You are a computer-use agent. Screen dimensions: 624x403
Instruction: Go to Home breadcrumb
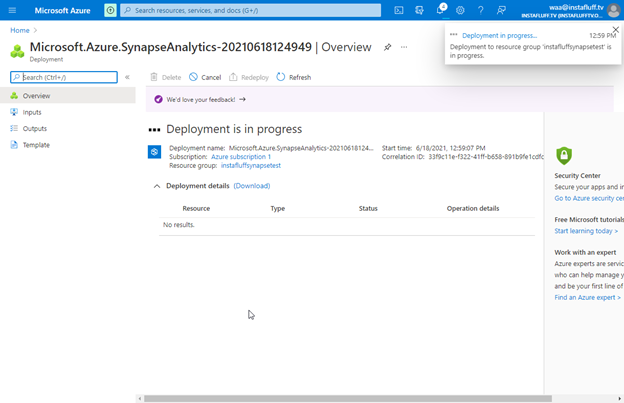[x=20, y=30]
